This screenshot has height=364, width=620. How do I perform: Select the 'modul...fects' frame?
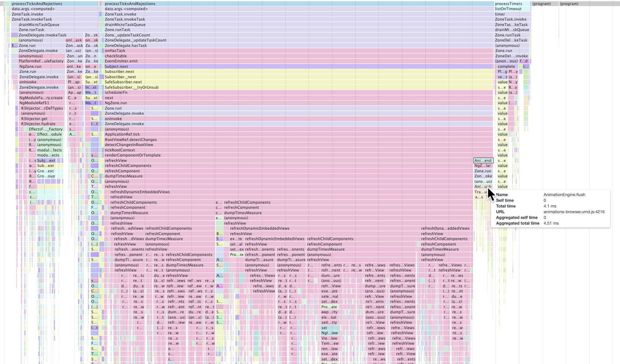[x=50, y=150]
